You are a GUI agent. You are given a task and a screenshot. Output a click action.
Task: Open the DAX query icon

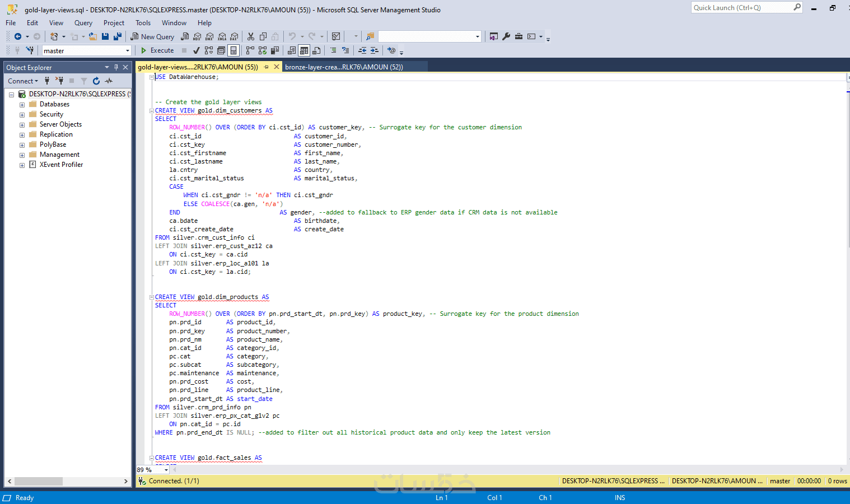(235, 36)
